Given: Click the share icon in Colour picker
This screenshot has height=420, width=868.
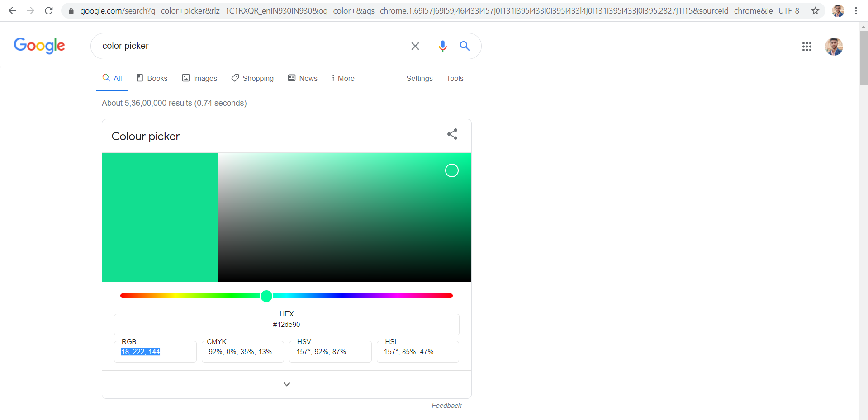Looking at the screenshot, I should [x=452, y=134].
